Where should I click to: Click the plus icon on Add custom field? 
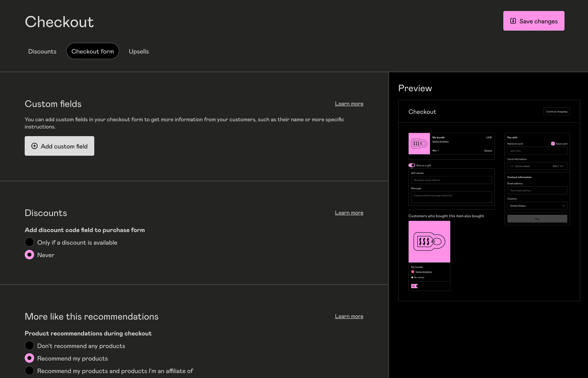pos(34,146)
